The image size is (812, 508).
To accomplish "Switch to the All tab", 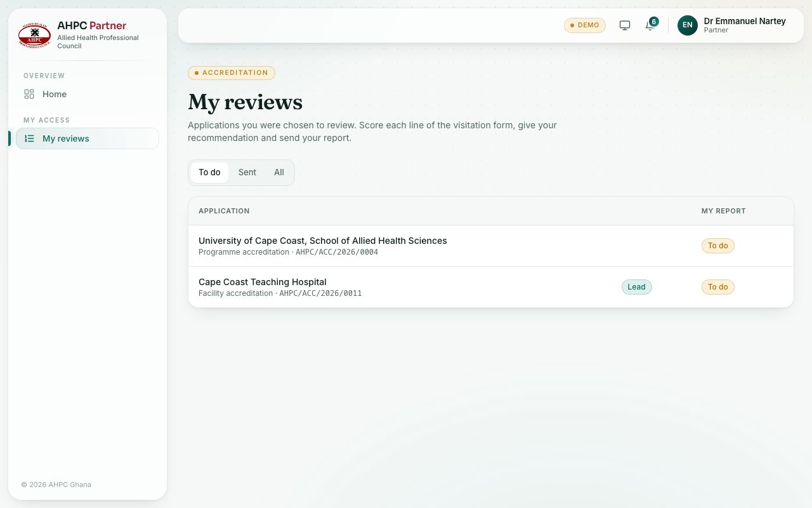I will tap(279, 173).
